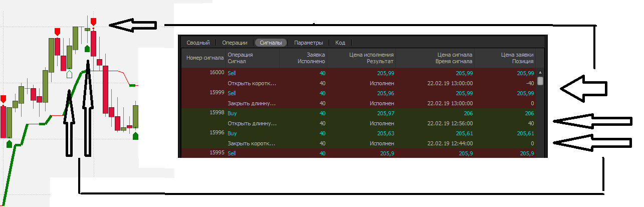Select the green buy marker at chart's bottom left
Screen dimensions: 644x207
pos(9,144)
